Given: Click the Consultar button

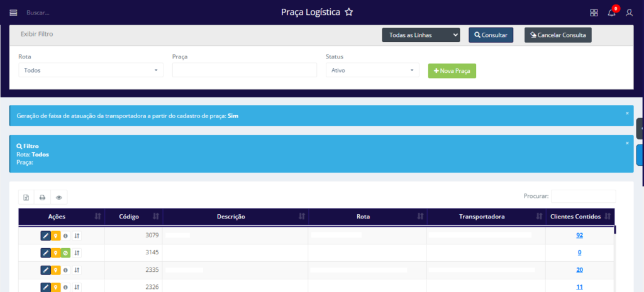Looking at the screenshot, I should 491,35.
